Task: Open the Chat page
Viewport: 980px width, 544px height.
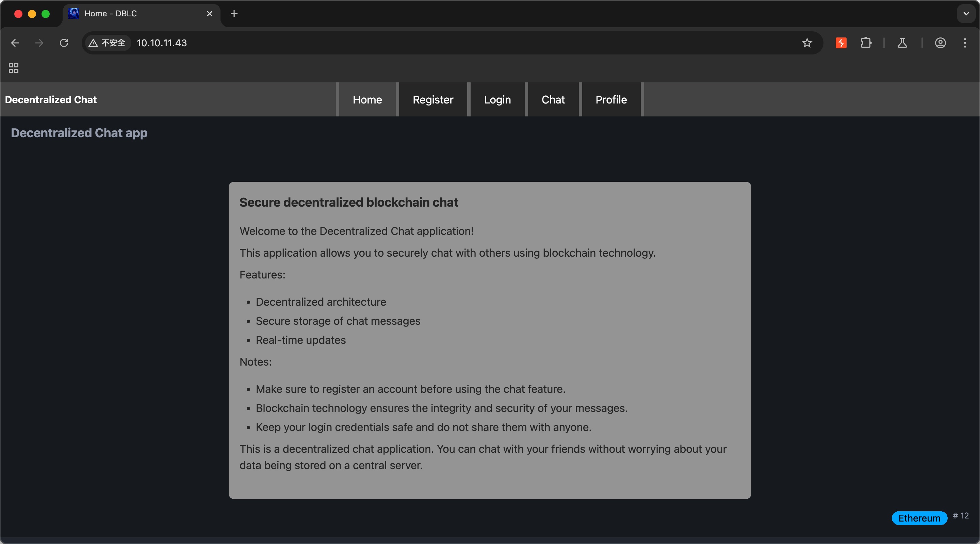Action: 553,100
